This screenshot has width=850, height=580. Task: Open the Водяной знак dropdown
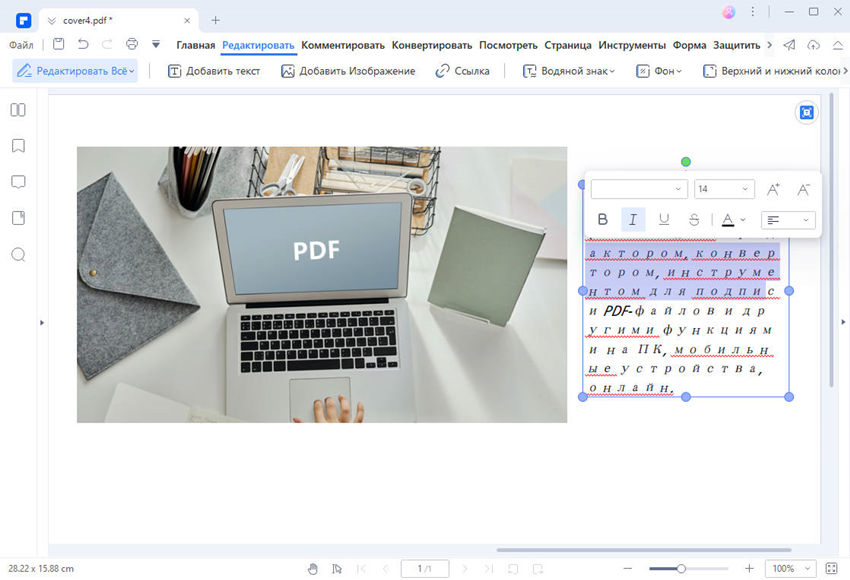[x=569, y=71]
